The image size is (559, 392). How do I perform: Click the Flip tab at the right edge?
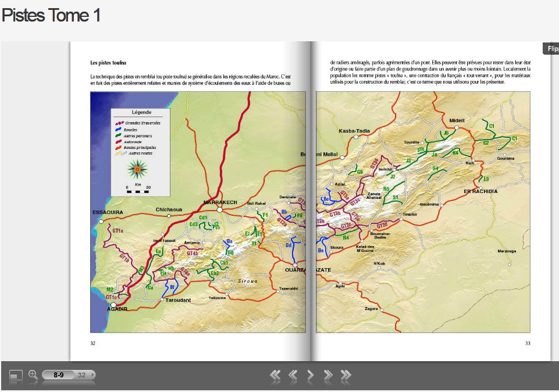pos(551,48)
